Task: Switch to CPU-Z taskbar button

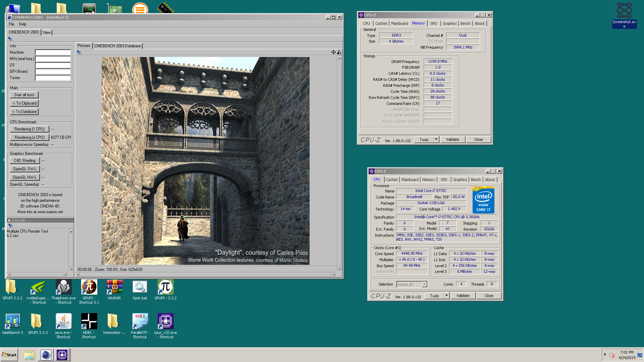Action: pyautogui.click(x=62, y=355)
